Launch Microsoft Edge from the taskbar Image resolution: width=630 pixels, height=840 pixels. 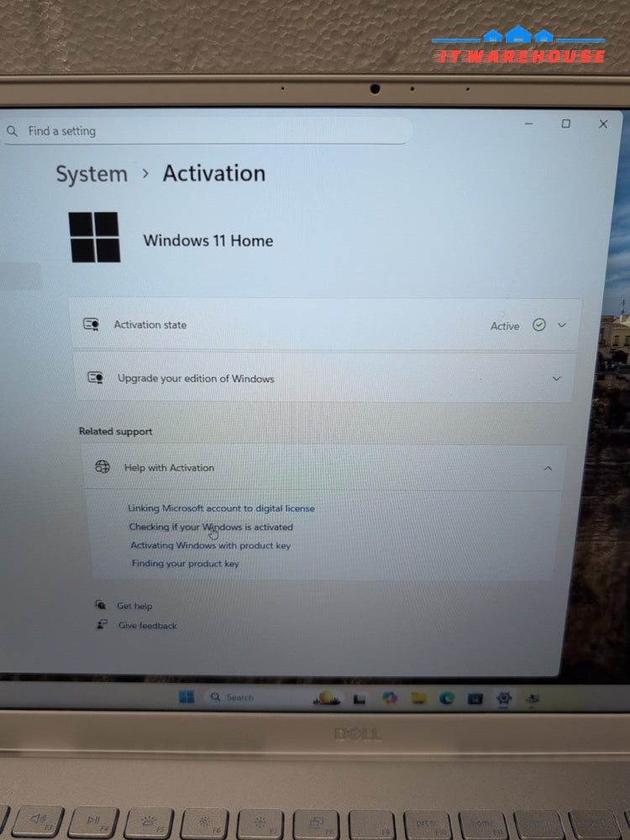coord(446,698)
